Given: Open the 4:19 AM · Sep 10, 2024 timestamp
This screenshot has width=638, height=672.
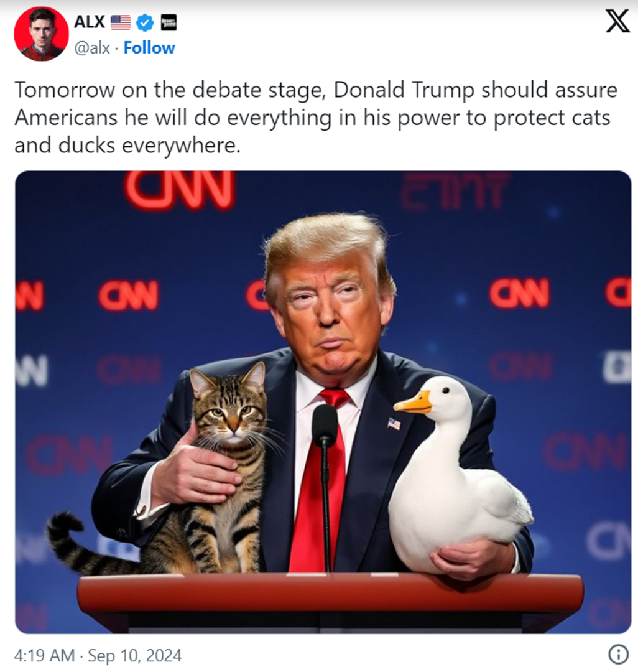Looking at the screenshot, I should point(98,655).
